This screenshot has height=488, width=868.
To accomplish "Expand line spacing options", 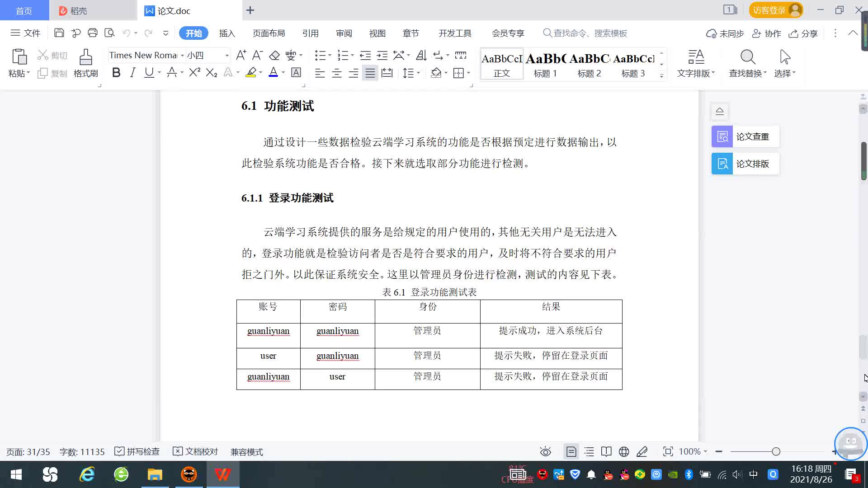I will [x=418, y=73].
